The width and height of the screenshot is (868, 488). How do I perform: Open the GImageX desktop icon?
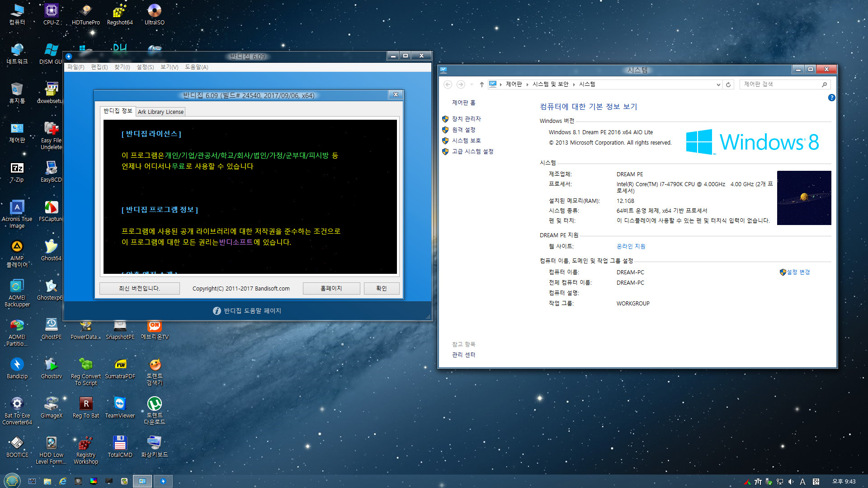tap(51, 408)
